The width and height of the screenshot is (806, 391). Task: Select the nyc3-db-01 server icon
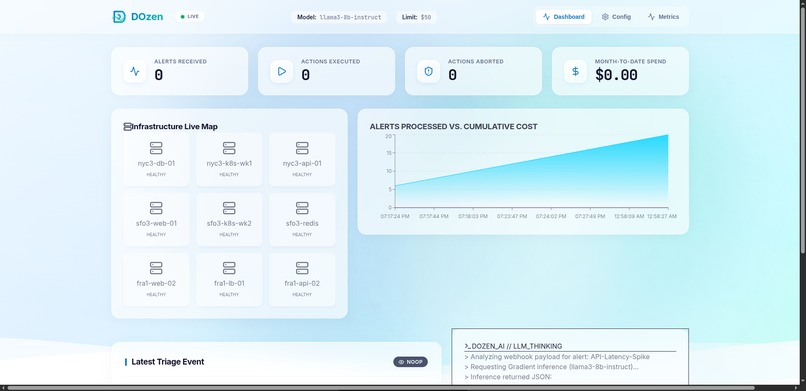[x=156, y=148]
